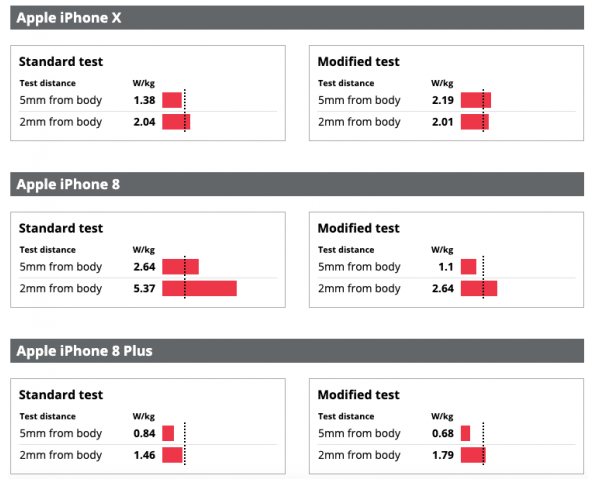Select iPhone X Modified test heading
The image size is (604, 497).
coord(359,62)
